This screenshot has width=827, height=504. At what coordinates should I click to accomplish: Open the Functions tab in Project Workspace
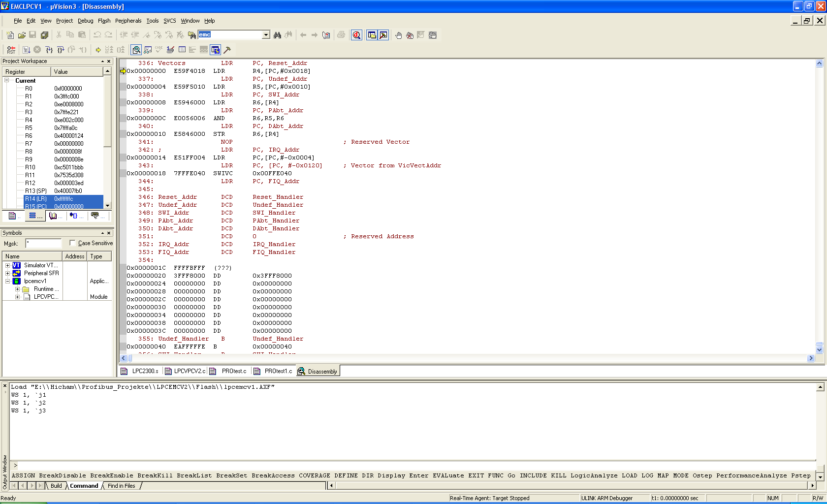pos(76,216)
